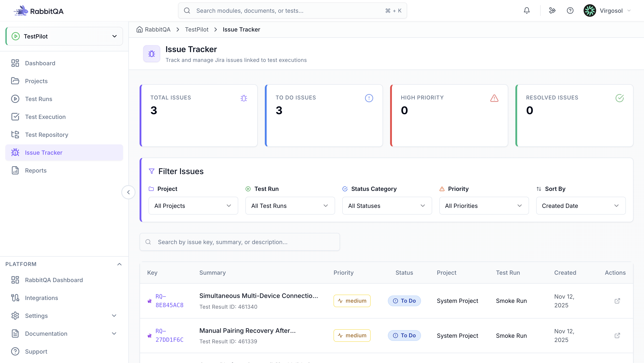Screen dimensions: 644x363
Task: Open Support in sidebar
Action: (x=64, y=352)
